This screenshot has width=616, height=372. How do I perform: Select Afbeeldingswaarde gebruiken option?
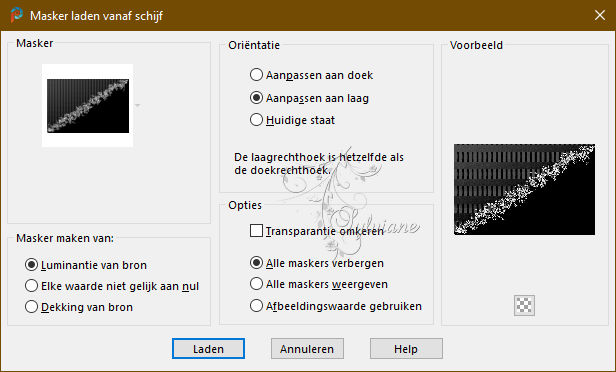pos(336,306)
